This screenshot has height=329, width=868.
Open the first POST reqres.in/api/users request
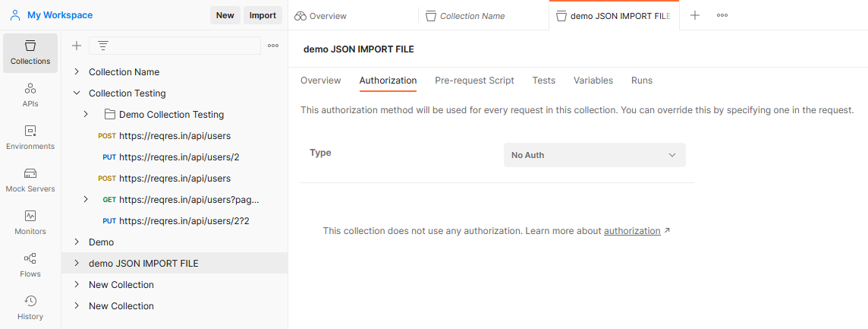click(x=175, y=135)
